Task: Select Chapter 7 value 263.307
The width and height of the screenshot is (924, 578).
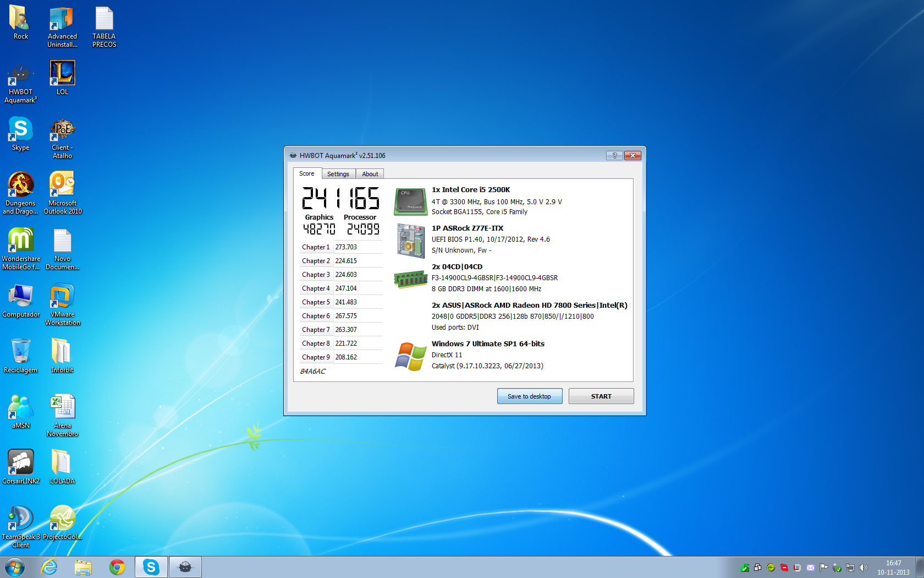Action: point(346,330)
